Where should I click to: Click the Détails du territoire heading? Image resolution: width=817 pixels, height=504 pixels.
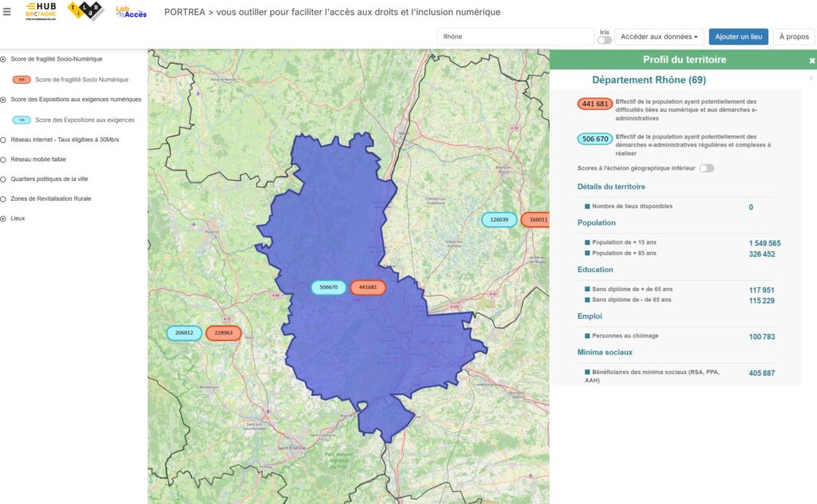pyautogui.click(x=611, y=187)
